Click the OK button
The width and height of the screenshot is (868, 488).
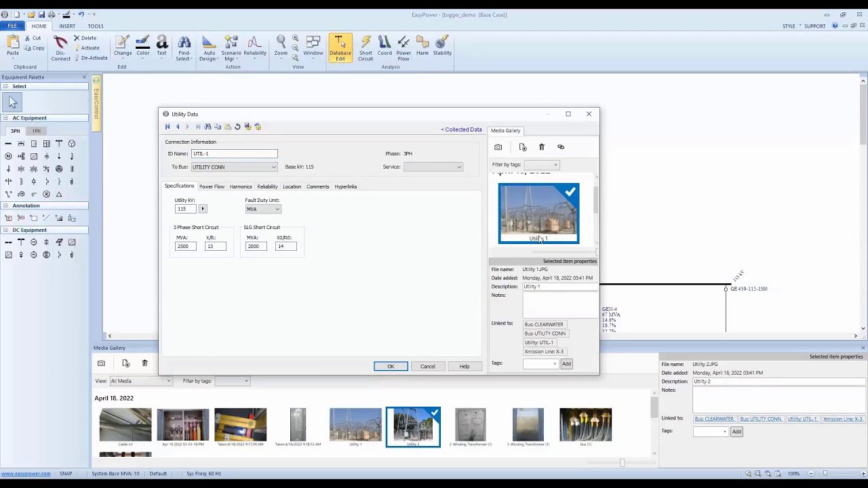[391, 367]
